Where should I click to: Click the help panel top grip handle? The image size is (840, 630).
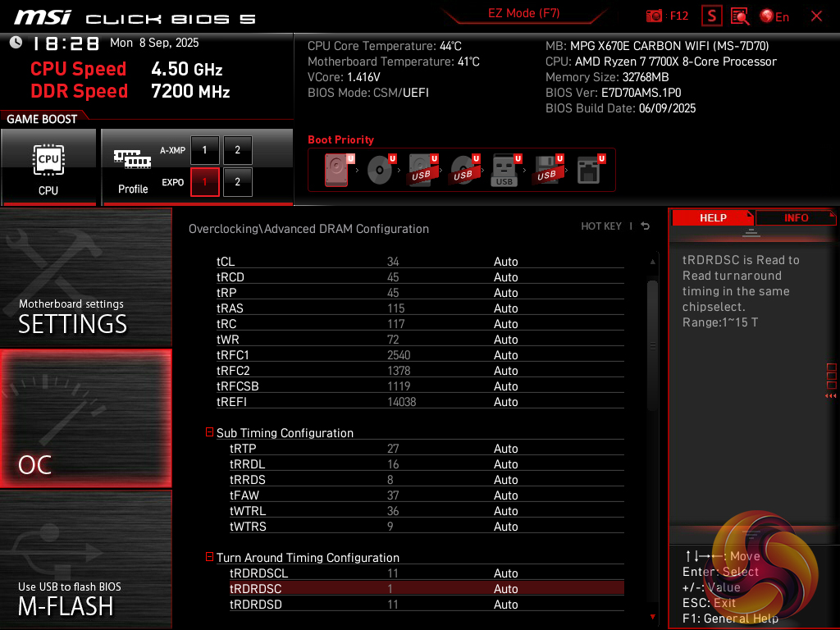(x=751, y=232)
